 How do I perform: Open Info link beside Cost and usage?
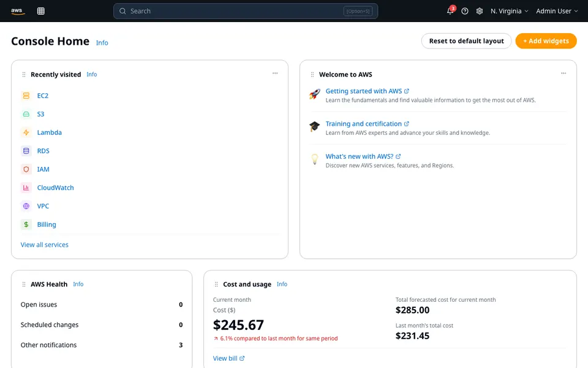pyautogui.click(x=282, y=284)
